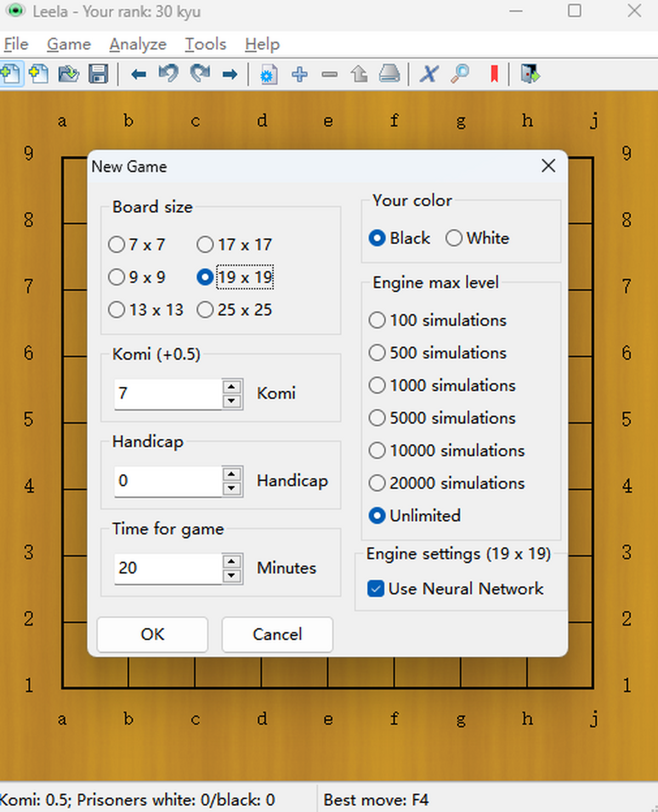658x812 pixels.
Task: Select the 17 x 17 board size
Action: click(x=234, y=244)
